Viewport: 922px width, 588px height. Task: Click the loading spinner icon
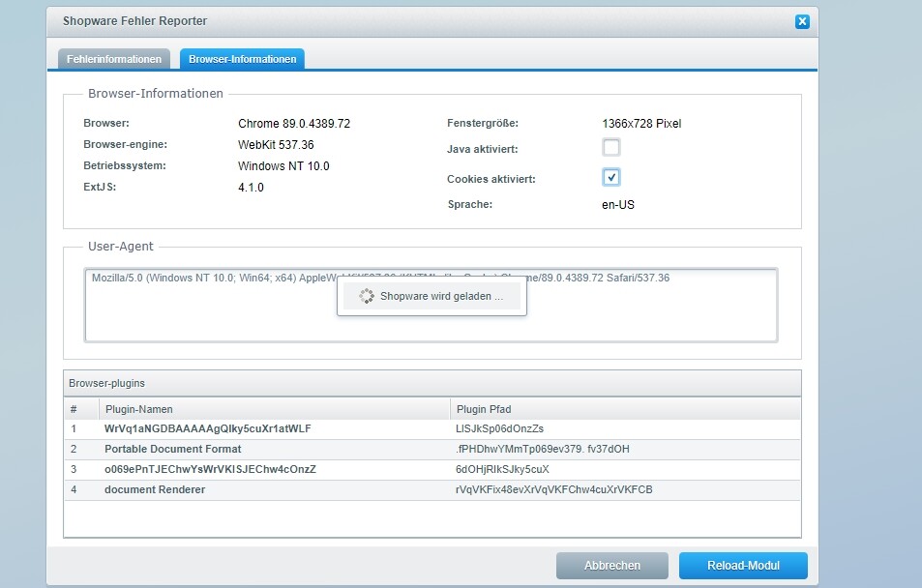pos(367,296)
